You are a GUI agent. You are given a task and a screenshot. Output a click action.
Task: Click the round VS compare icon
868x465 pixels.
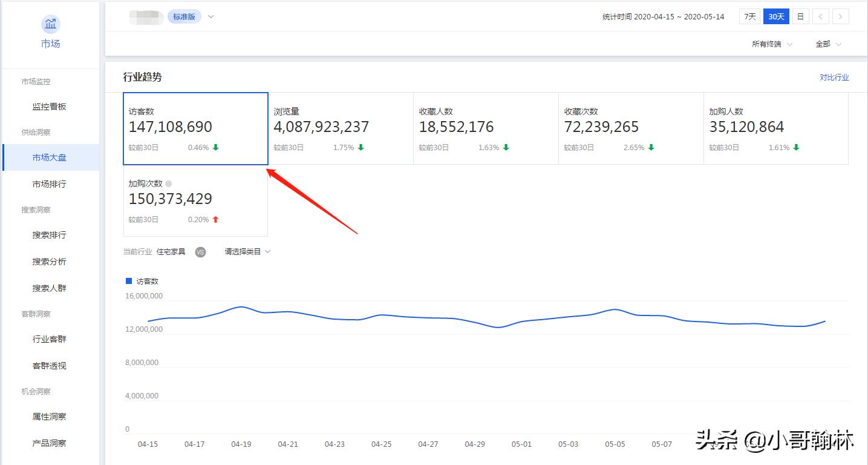(x=200, y=252)
